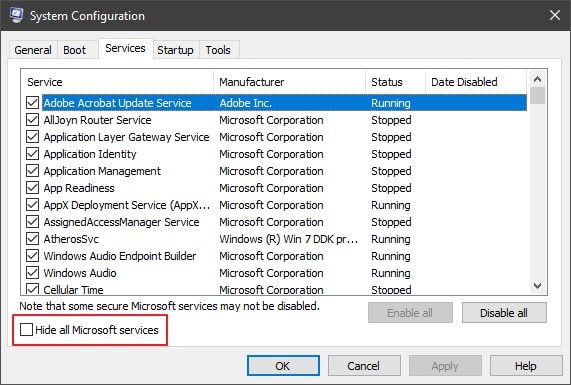Enable Hide all Microsoft services checkbox
This screenshot has width=571, height=385.
coord(26,330)
